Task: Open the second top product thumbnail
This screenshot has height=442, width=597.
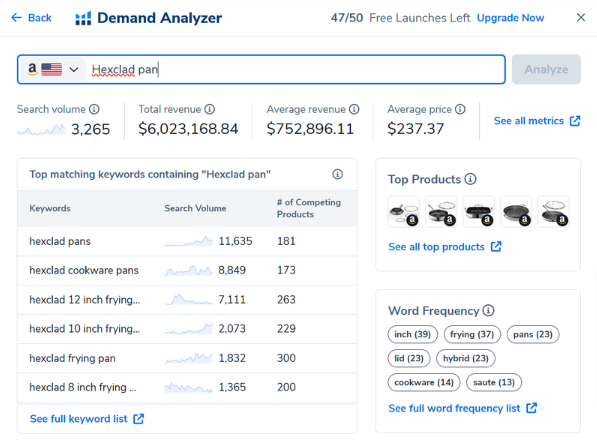Action: click(x=441, y=212)
